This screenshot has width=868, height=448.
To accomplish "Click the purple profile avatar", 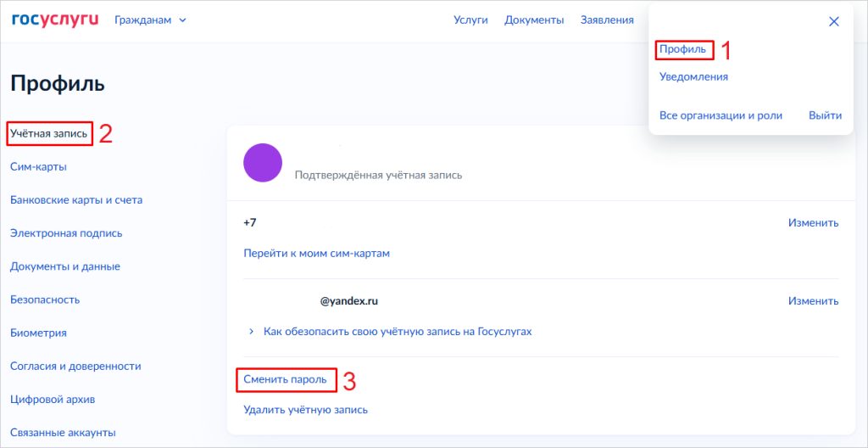I will click(262, 162).
